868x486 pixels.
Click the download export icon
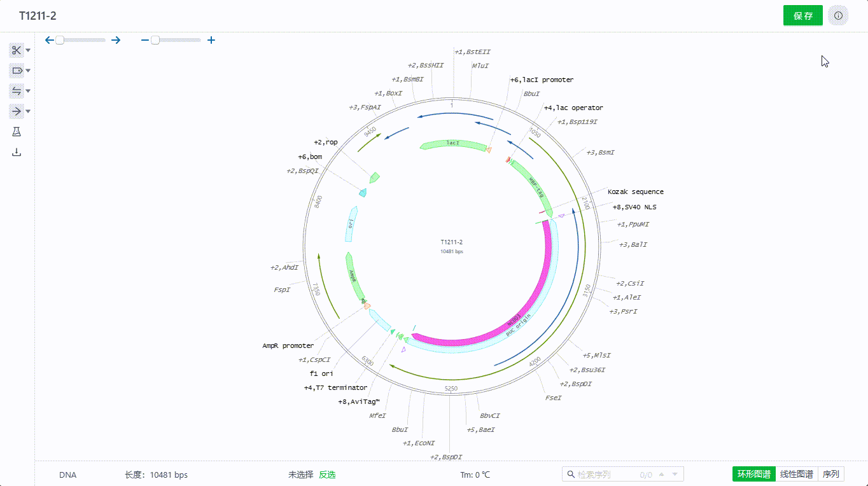(17, 152)
